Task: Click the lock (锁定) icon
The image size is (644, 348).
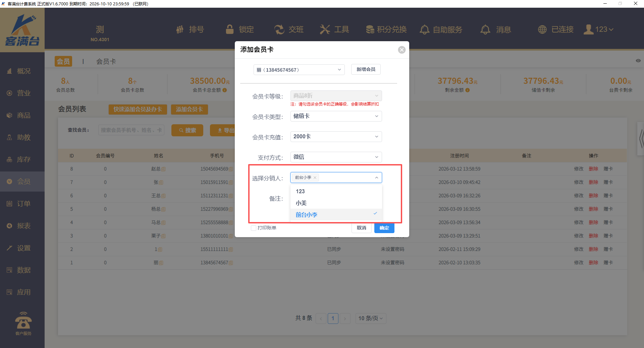Action: [x=230, y=29]
